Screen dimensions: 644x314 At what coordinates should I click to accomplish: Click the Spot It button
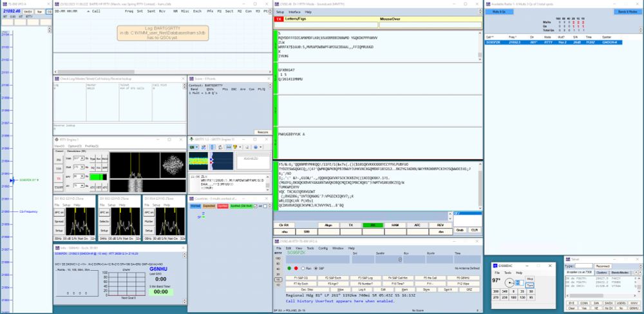click(448, 289)
